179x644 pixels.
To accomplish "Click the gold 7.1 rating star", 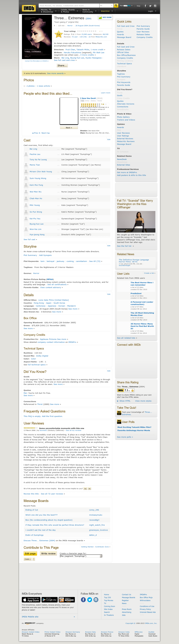I will [x=58, y=34].
